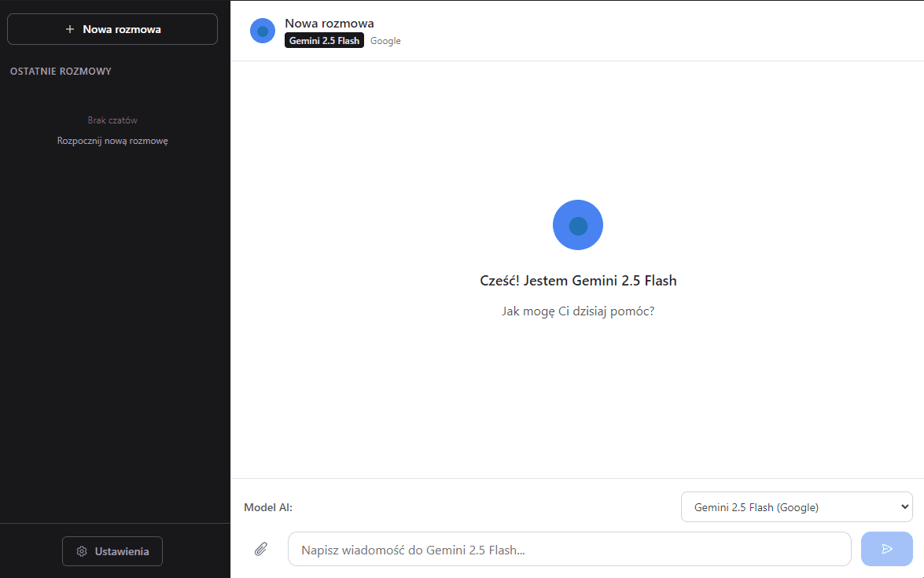
Task: Click the Google provider label in header
Action: pyautogui.click(x=385, y=41)
